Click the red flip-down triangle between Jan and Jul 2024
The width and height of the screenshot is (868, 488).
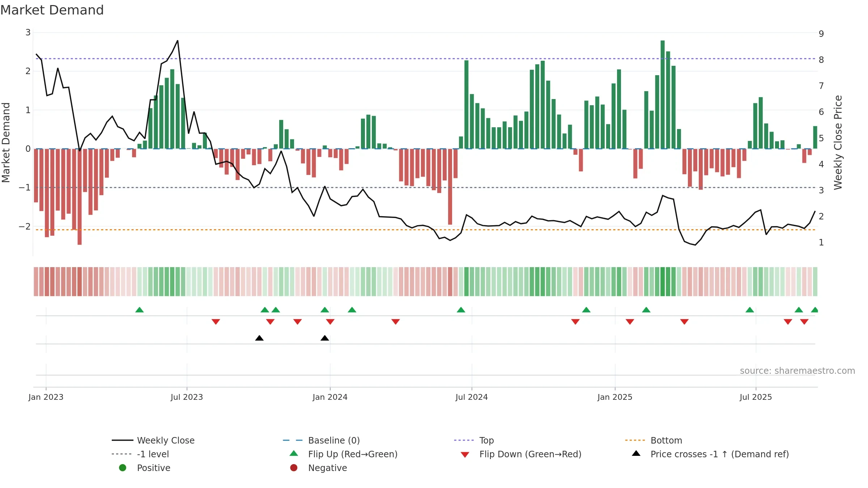coord(396,322)
